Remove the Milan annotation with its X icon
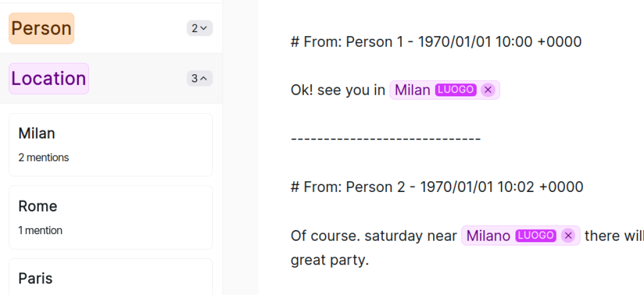The height and width of the screenshot is (295, 644). click(488, 90)
